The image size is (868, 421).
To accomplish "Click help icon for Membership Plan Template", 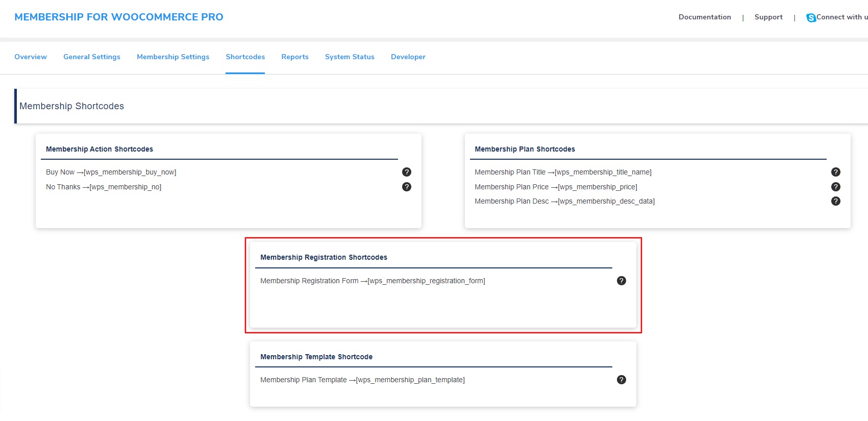I will (x=622, y=380).
